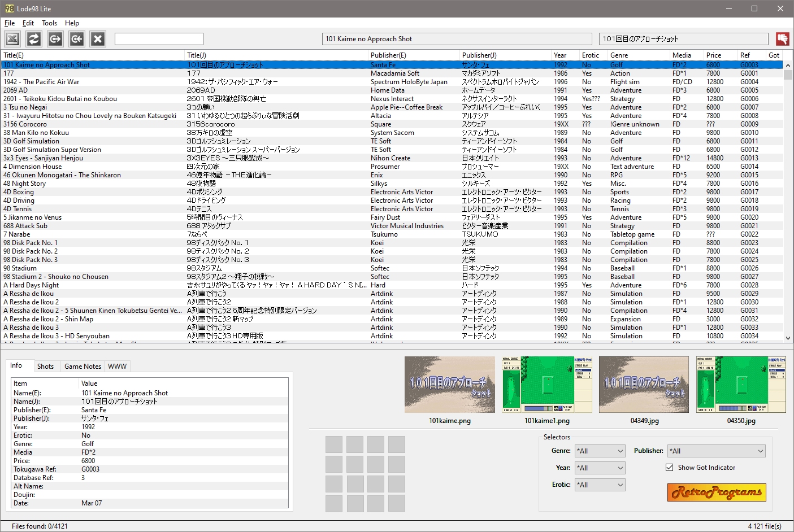794x532 pixels.
Task: Click the X clear toolbar icon
Action: pos(98,38)
